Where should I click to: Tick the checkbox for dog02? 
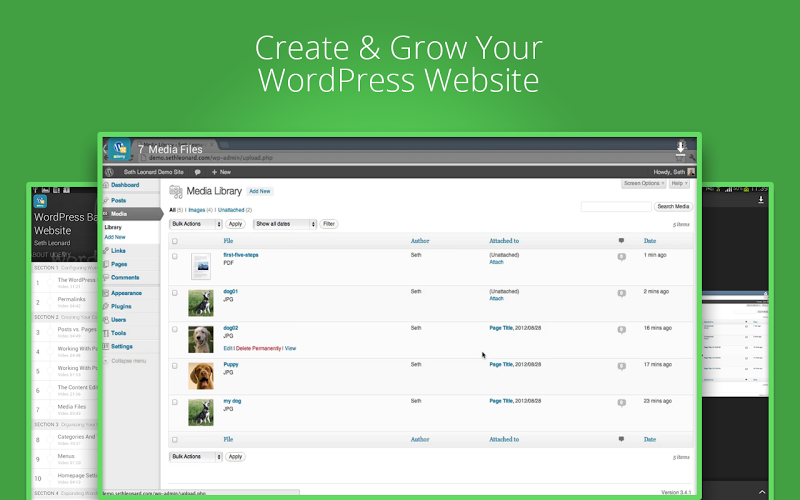tap(175, 330)
